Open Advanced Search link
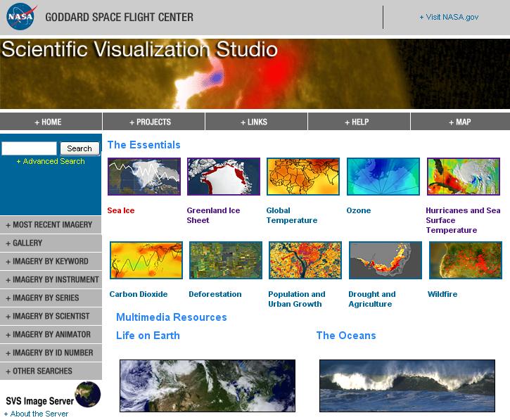 [x=51, y=161]
